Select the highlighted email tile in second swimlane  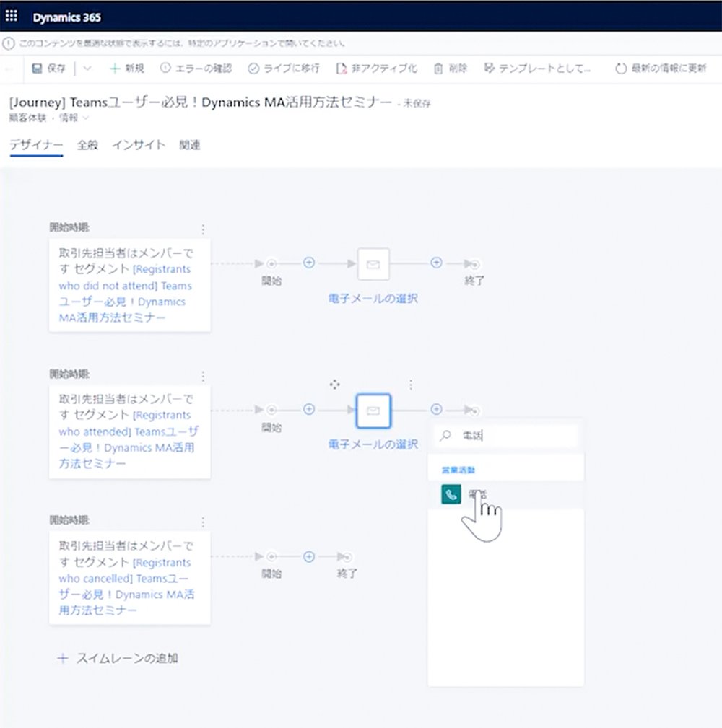coord(373,411)
